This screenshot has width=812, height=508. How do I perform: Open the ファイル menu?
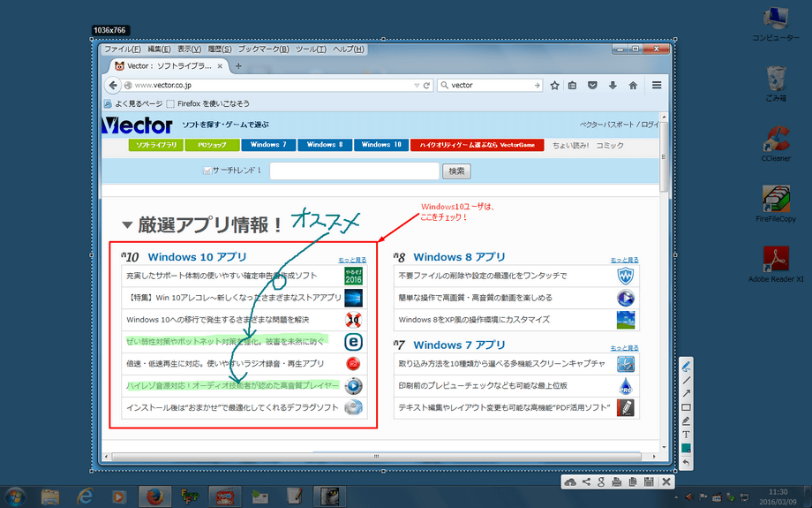122,49
